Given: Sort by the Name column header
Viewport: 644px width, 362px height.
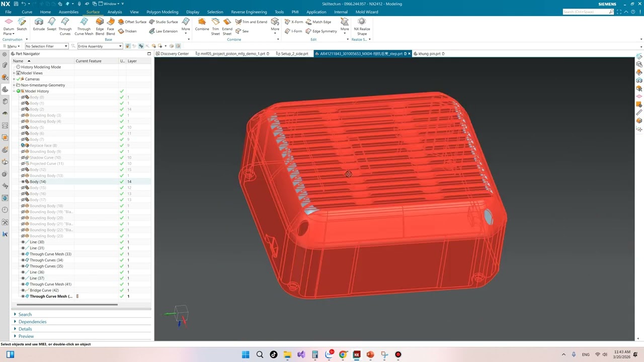Looking at the screenshot, I should click(43, 61).
